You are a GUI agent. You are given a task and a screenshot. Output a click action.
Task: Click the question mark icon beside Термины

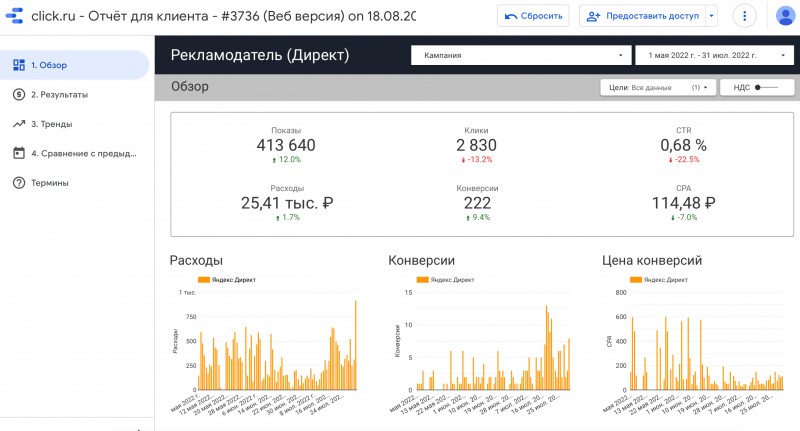18,183
